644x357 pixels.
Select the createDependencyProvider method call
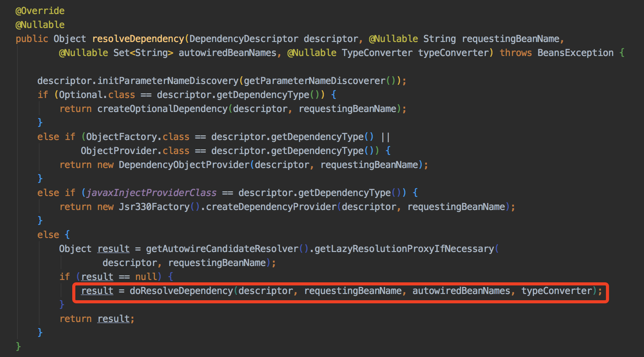(x=271, y=207)
